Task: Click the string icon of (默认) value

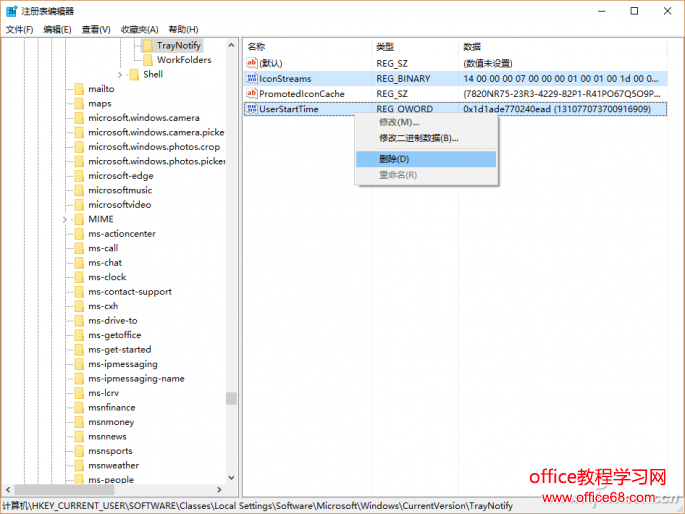Action: click(252, 63)
